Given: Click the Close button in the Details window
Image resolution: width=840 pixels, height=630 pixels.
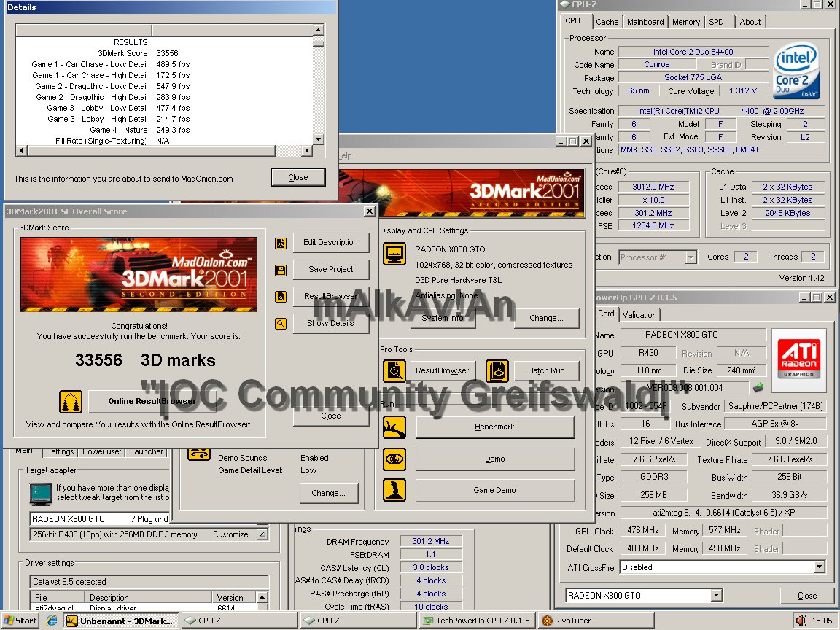Looking at the screenshot, I should click(x=297, y=177).
